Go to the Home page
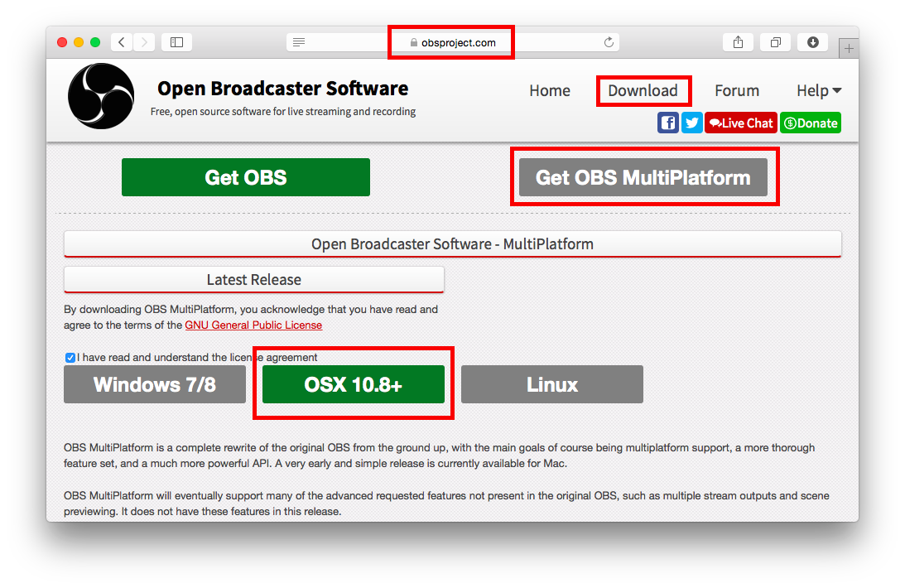This screenshot has height=588, width=905. 550,90
